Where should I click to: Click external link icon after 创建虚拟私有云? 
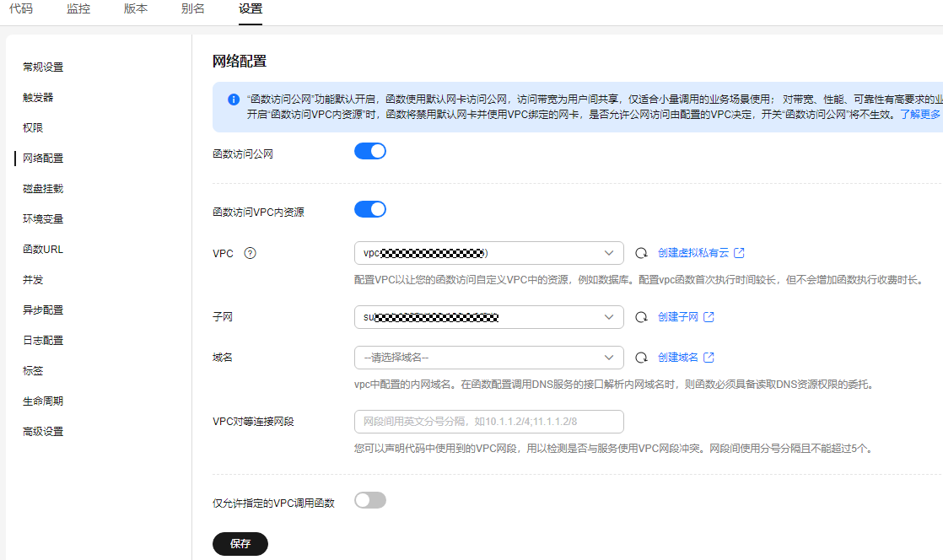point(740,253)
